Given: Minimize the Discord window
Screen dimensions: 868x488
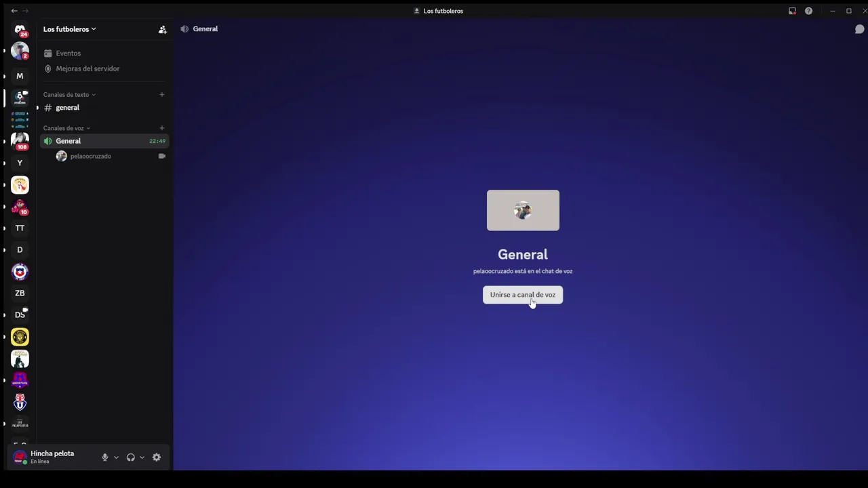Looking at the screenshot, I should click(x=832, y=11).
